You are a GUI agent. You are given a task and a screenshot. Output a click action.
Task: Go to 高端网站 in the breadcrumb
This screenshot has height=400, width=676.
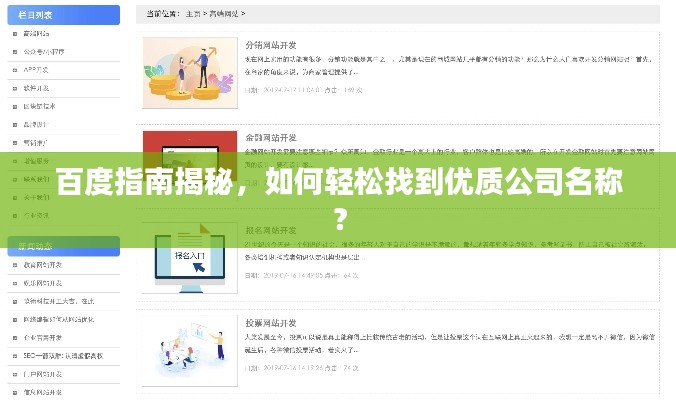224,14
